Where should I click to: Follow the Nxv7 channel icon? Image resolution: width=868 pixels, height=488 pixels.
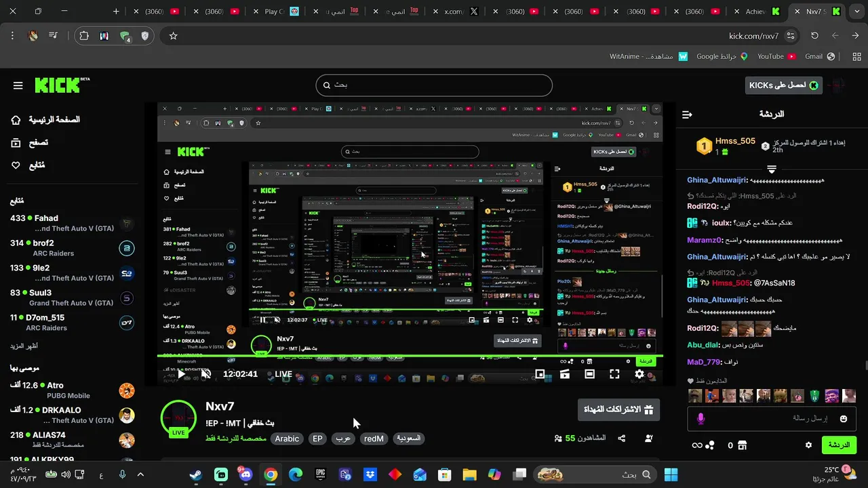pos(649,439)
